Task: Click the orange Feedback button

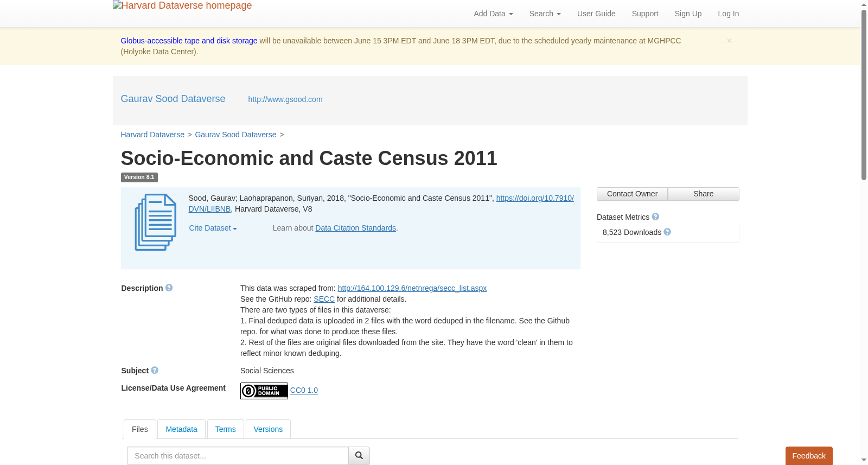Action: click(x=809, y=456)
